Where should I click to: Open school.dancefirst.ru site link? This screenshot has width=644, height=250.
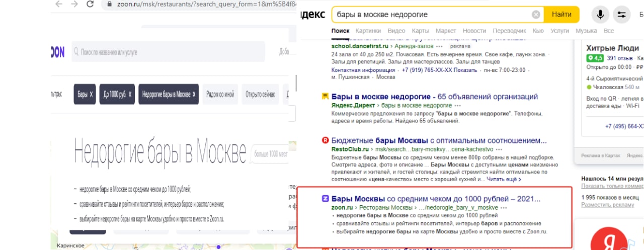coord(359,46)
